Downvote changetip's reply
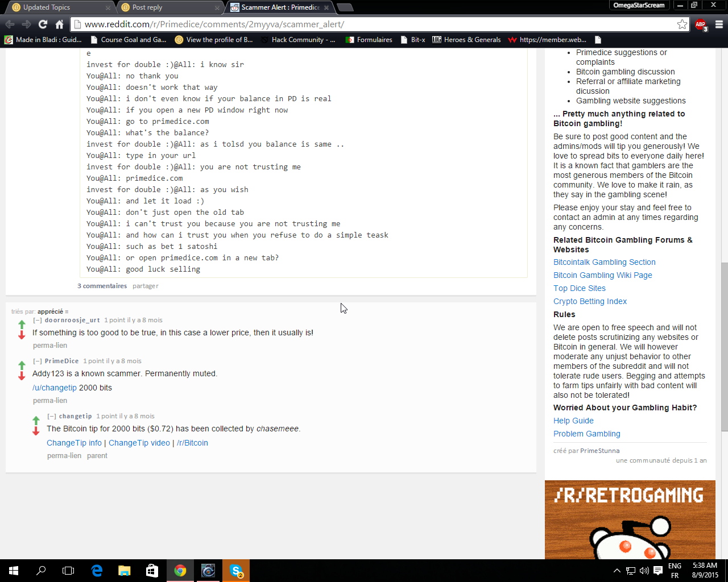Image resolution: width=728 pixels, height=582 pixels. point(36,431)
